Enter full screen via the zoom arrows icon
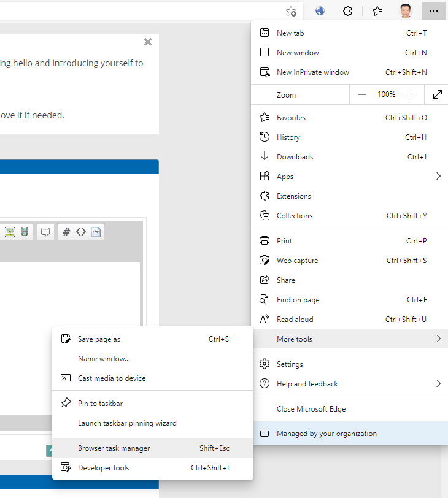Viewport: 448px width, 498px height. pyautogui.click(x=437, y=94)
